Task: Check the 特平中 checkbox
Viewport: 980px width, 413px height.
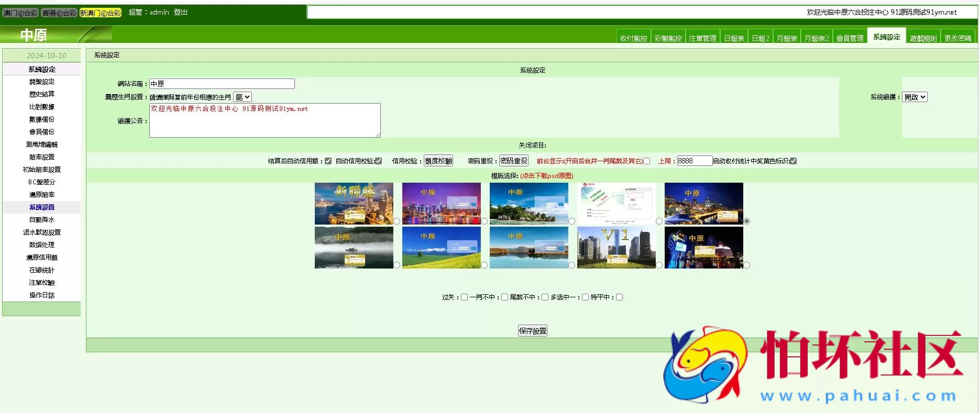Action: pos(619,297)
